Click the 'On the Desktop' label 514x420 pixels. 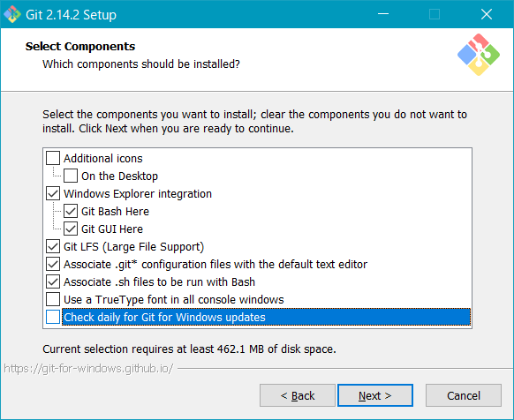119,176
